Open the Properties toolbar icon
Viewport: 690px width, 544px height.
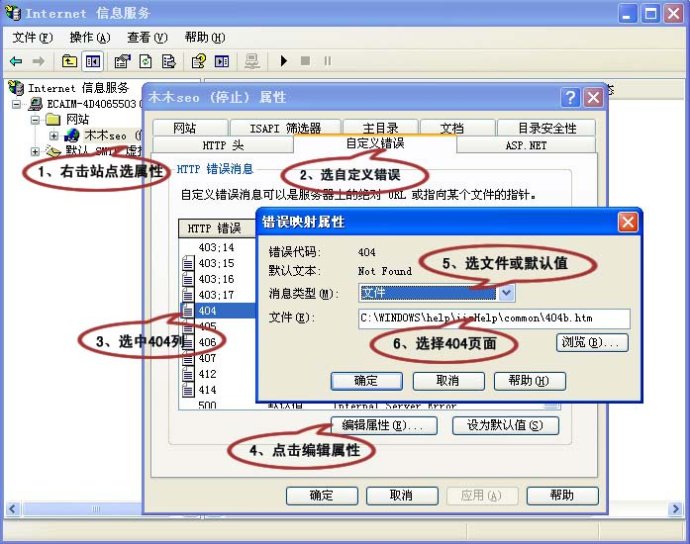[122, 61]
